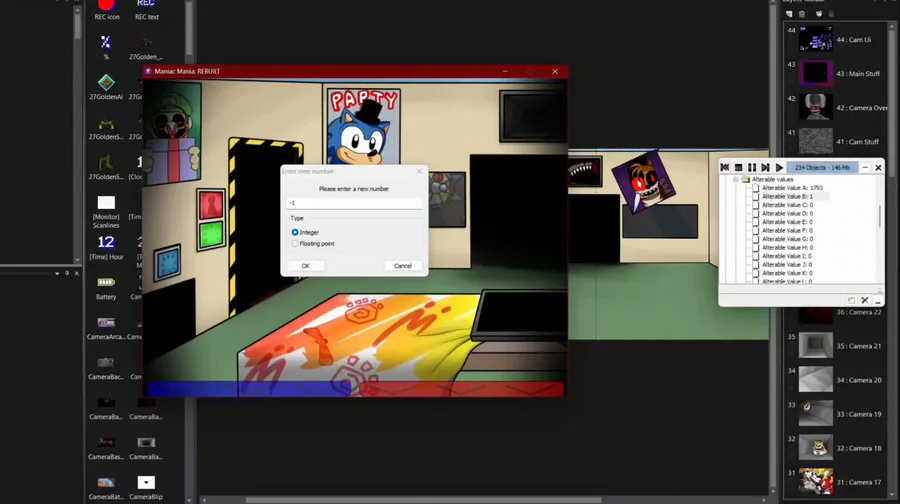Select the CameraBat object icon
This screenshot has height=504, width=900.
pos(106,483)
